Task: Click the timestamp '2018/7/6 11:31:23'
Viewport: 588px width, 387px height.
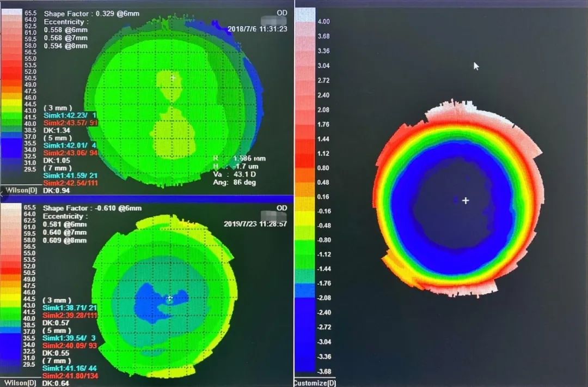Action: coord(257,29)
